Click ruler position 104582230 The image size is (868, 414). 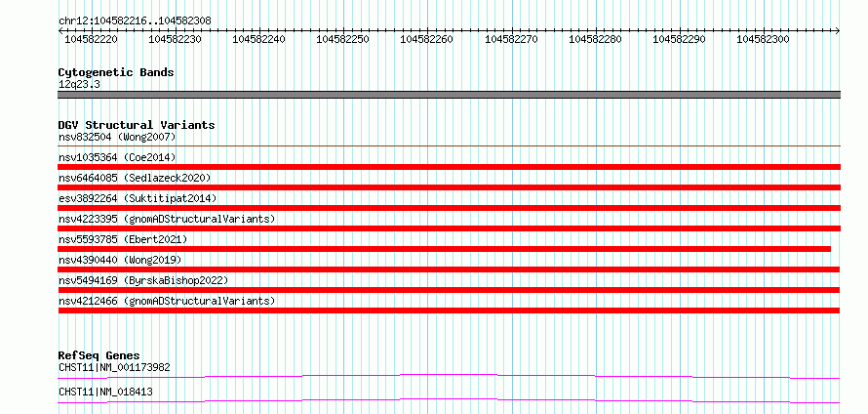click(175, 39)
